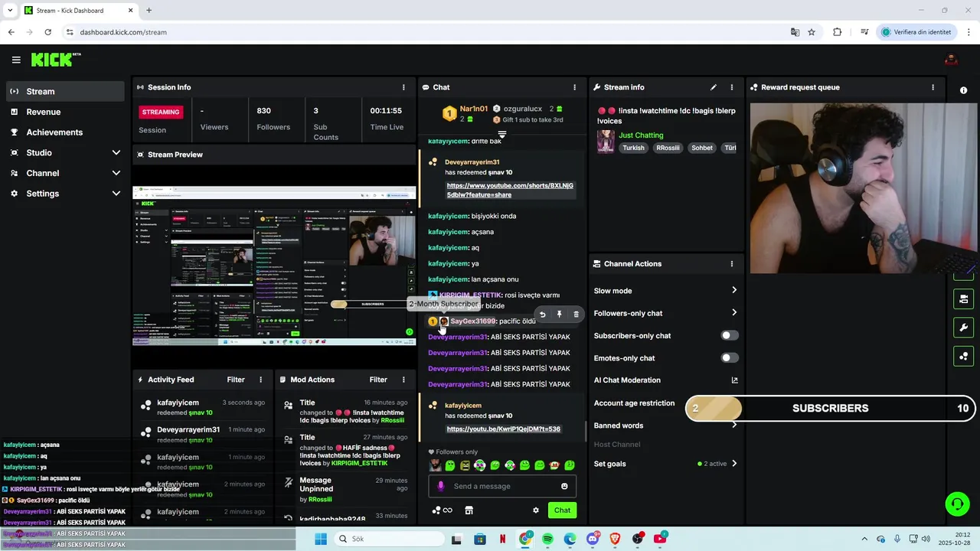Image resolution: width=980 pixels, height=551 pixels.
Task: Open Netflix from the taskbar
Action: [x=502, y=539]
